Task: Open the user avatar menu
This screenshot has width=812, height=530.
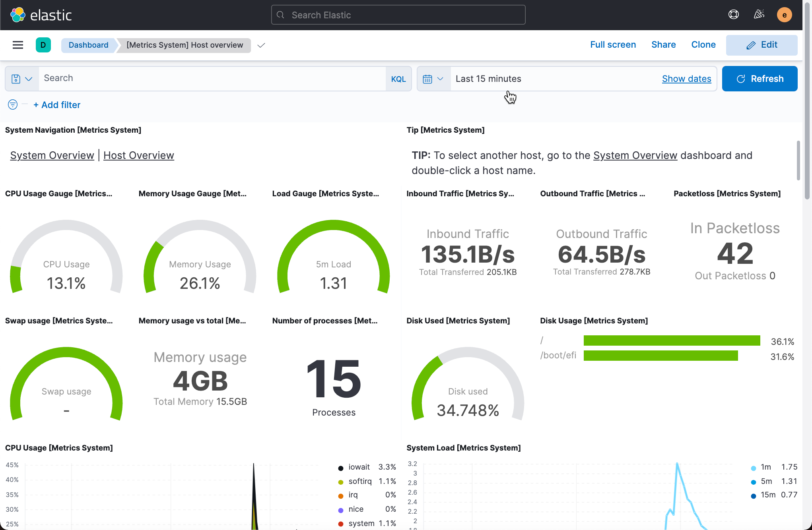Action: click(x=785, y=14)
